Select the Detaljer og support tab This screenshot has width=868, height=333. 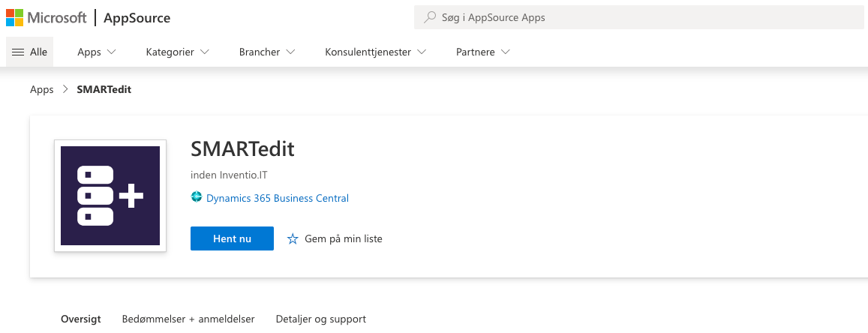click(321, 319)
